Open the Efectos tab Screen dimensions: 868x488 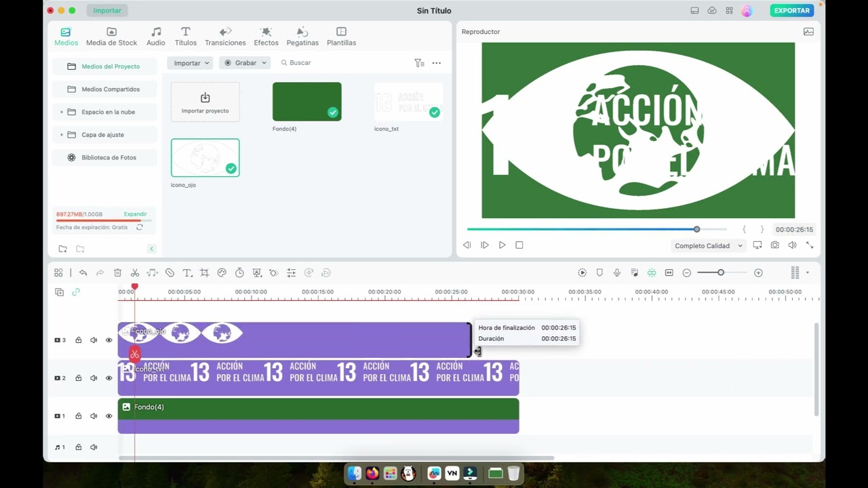(x=266, y=37)
